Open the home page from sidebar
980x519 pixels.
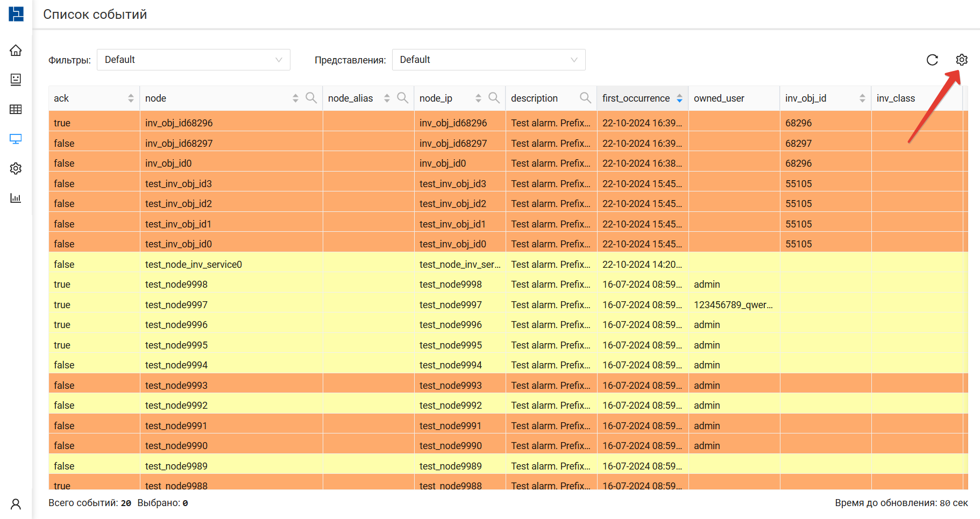click(x=16, y=51)
